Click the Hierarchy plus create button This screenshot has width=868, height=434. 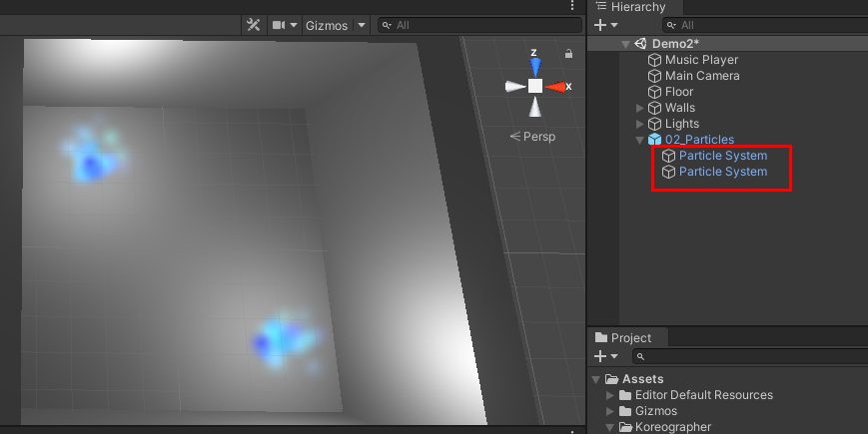(x=600, y=25)
